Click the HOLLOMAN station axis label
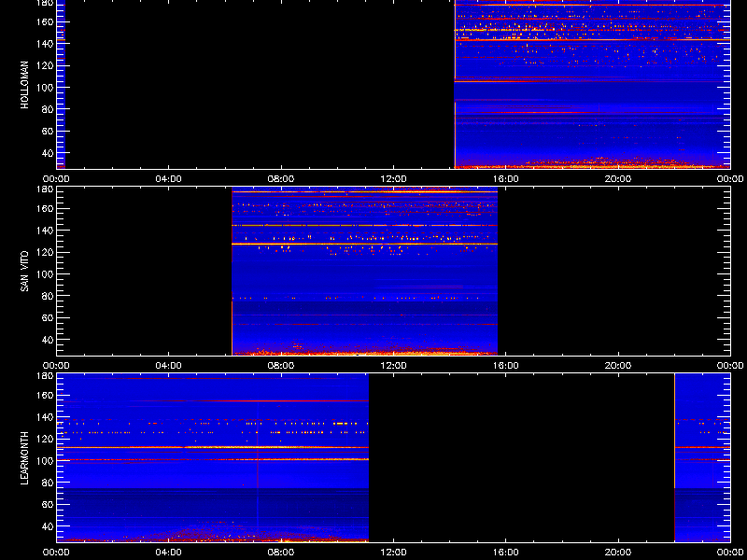The width and height of the screenshot is (747, 560). 25,85
